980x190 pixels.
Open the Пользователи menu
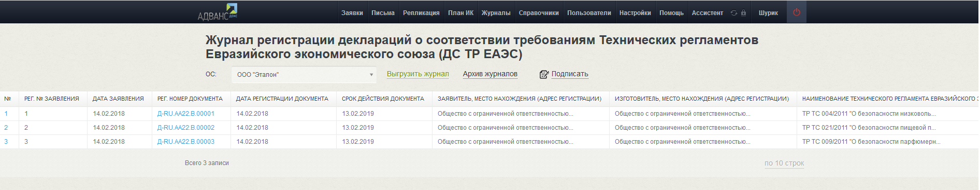pos(589,13)
